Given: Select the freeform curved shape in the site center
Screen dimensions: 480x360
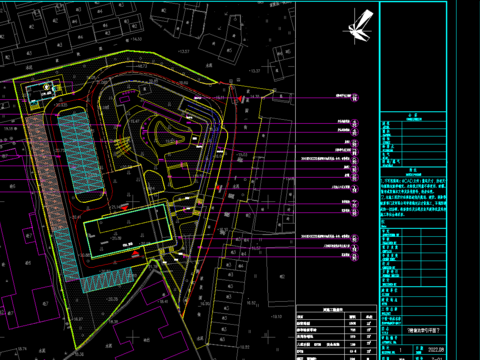Looking at the screenshot, I should tap(168, 133).
